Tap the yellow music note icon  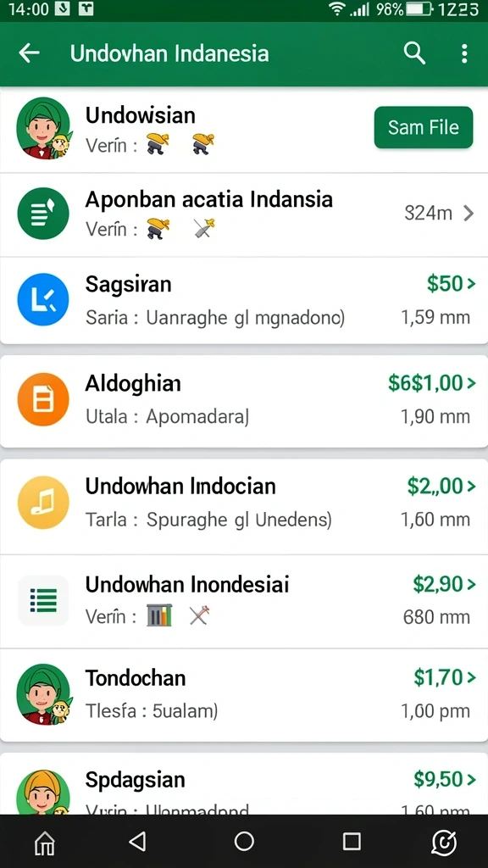43,503
